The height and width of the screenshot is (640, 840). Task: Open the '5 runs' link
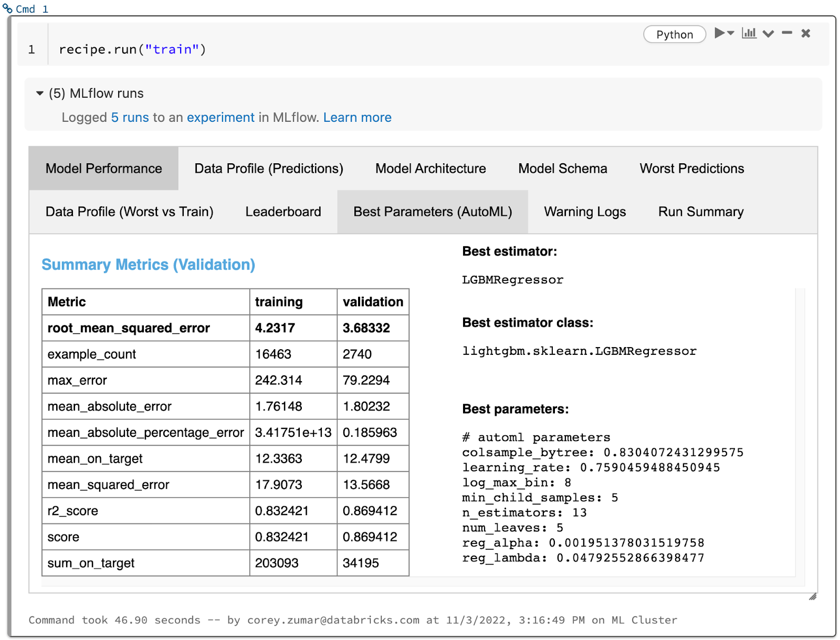click(x=130, y=117)
